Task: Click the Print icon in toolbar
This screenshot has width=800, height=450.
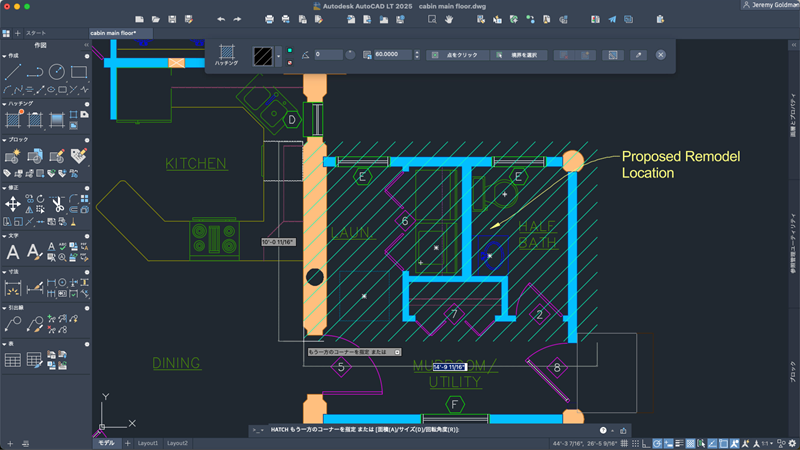Action: [269, 19]
